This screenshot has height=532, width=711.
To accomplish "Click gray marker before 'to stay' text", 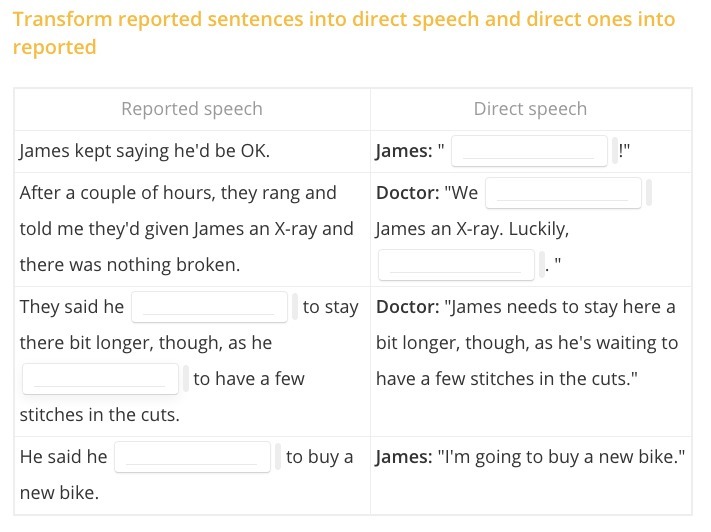I will click(x=295, y=307).
